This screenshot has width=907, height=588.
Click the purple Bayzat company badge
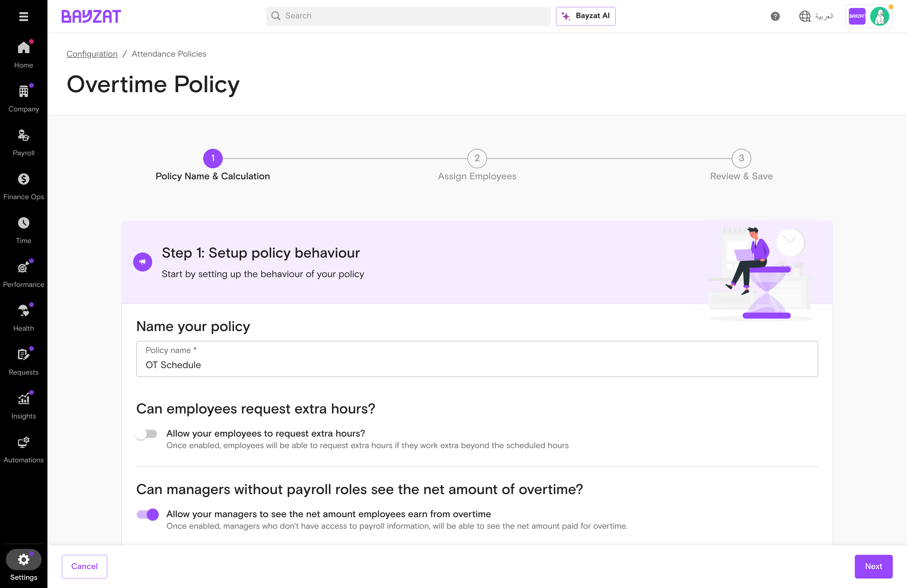857,16
